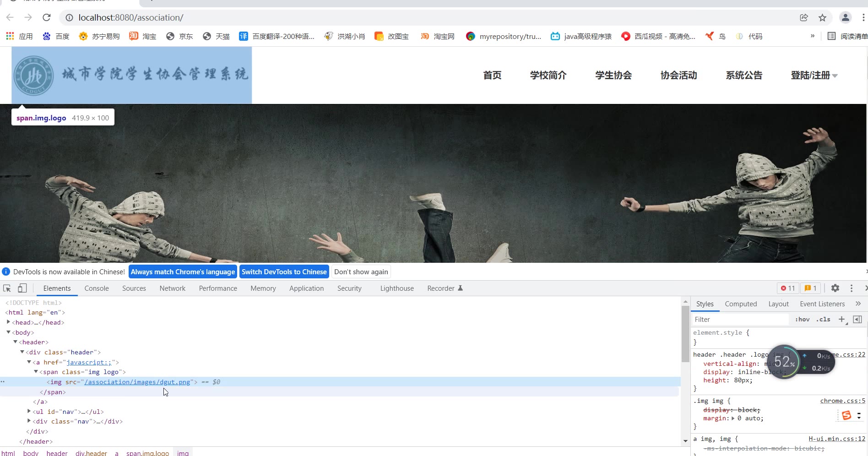Image resolution: width=868 pixels, height=456 pixels.
Task: Toggle the computed styles sidebar pane
Action: [x=857, y=319]
